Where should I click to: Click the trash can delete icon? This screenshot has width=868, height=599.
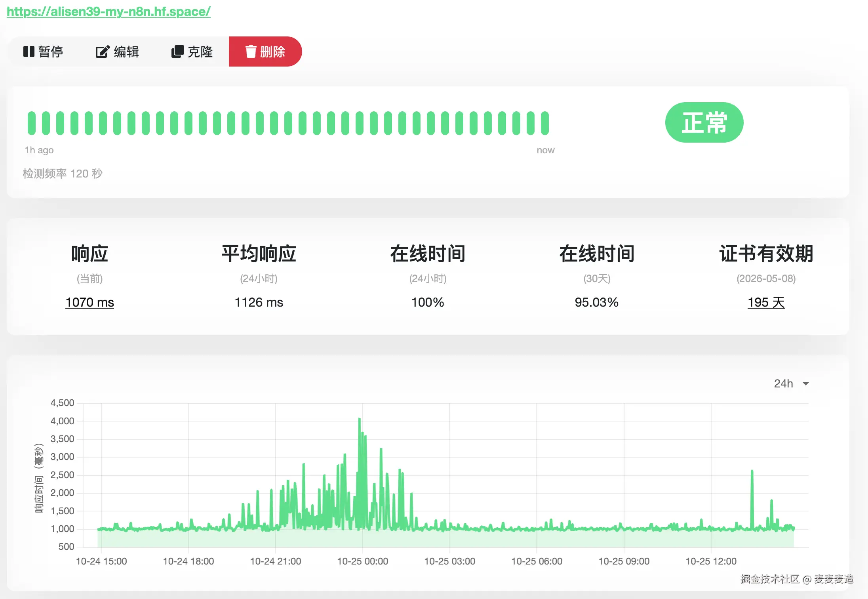251,52
